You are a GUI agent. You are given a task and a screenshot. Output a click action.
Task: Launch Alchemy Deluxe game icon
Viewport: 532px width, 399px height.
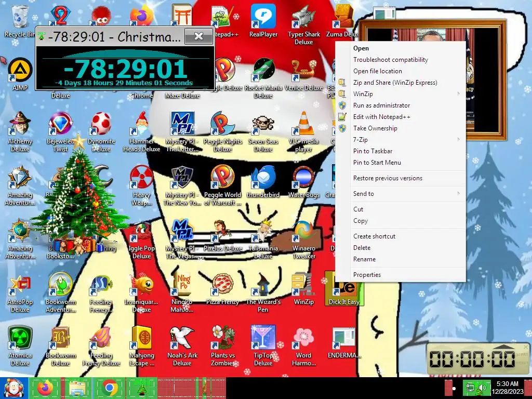point(20,131)
